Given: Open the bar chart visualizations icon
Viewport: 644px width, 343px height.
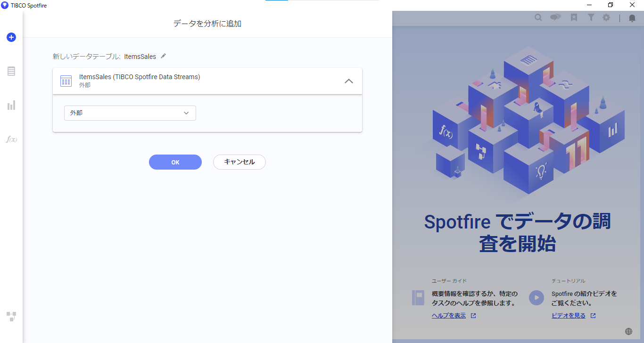Looking at the screenshot, I should point(11,105).
